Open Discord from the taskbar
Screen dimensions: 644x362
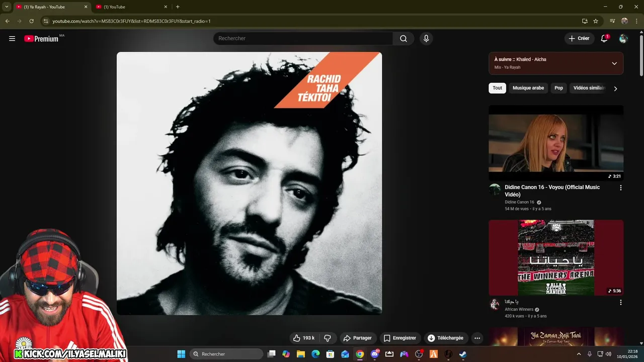375,354
